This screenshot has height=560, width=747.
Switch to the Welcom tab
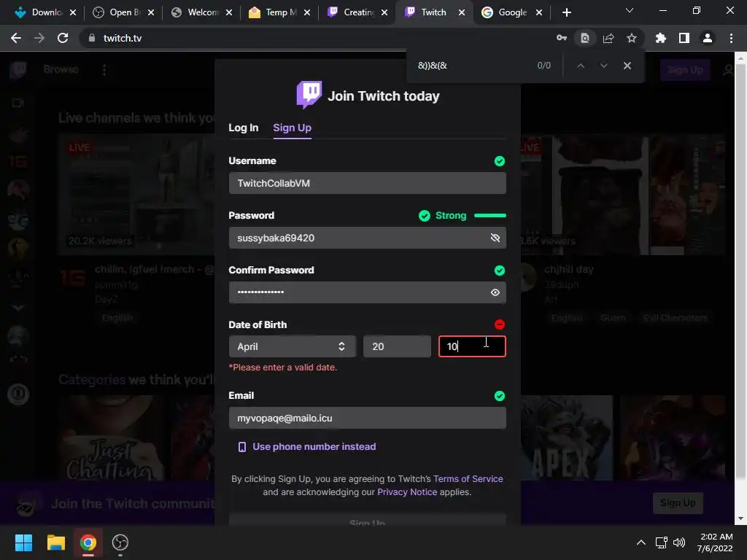pos(202,12)
